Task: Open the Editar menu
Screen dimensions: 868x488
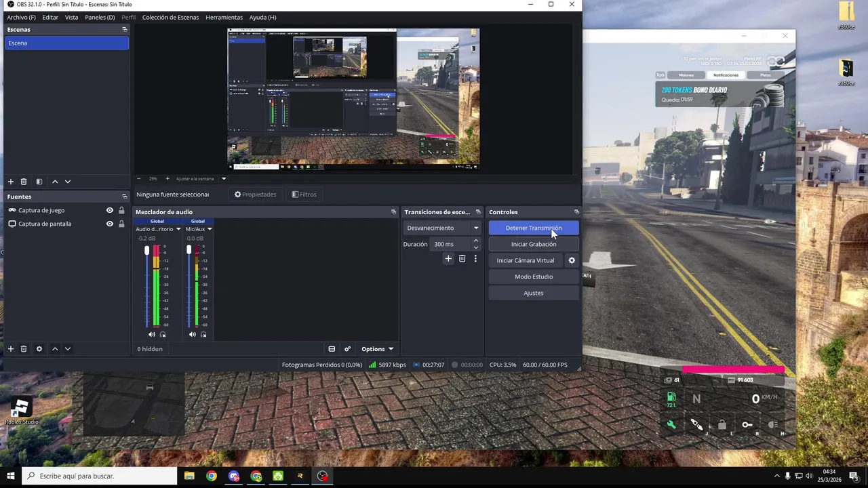Action: [x=50, y=17]
